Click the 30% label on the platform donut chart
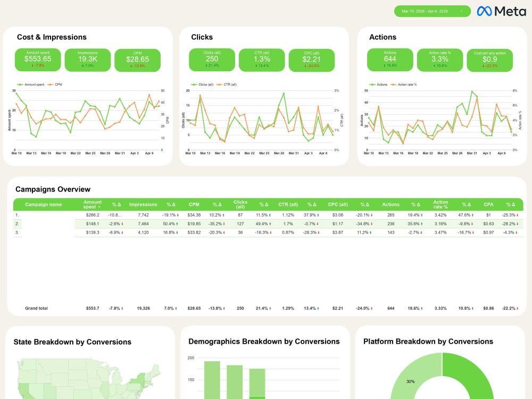Image resolution: width=532 pixels, height=399 pixels. [x=411, y=381]
